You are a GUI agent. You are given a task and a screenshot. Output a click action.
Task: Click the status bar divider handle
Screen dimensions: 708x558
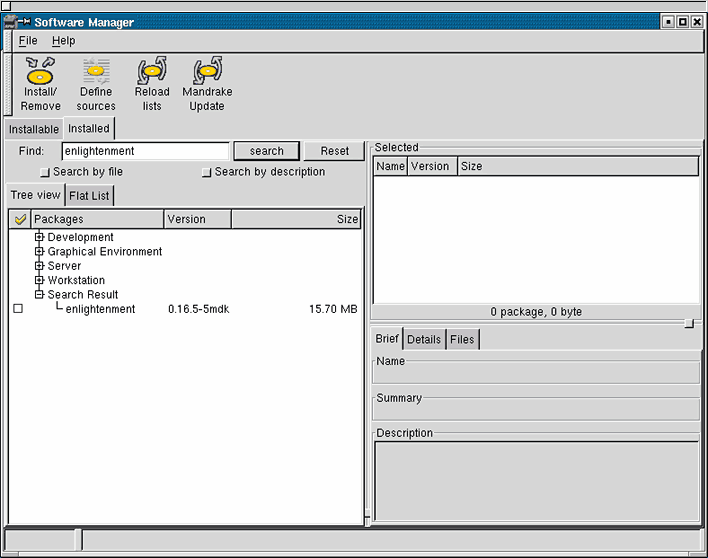(79, 540)
